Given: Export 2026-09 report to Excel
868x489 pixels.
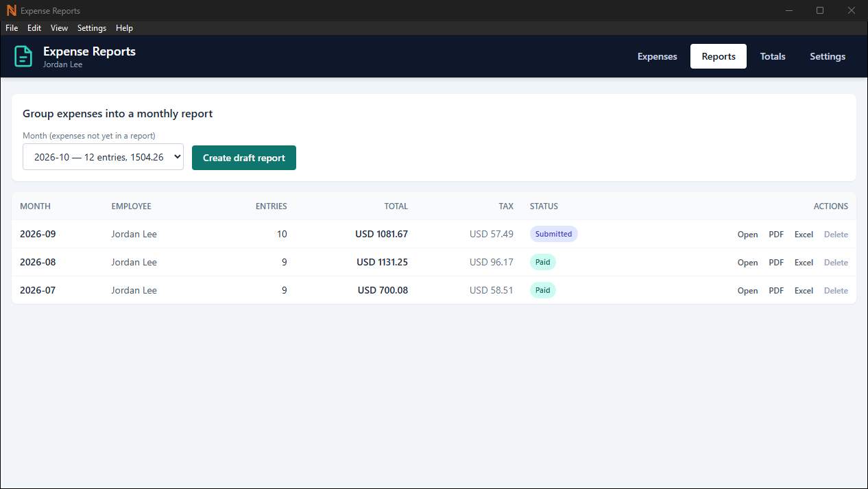Looking at the screenshot, I should (x=804, y=235).
